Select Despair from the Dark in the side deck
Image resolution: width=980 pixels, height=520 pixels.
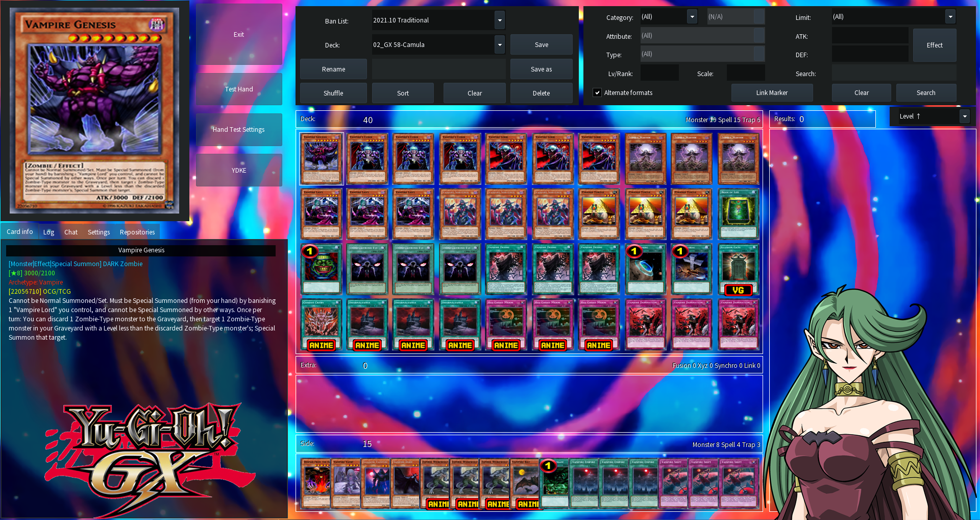point(316,483)
